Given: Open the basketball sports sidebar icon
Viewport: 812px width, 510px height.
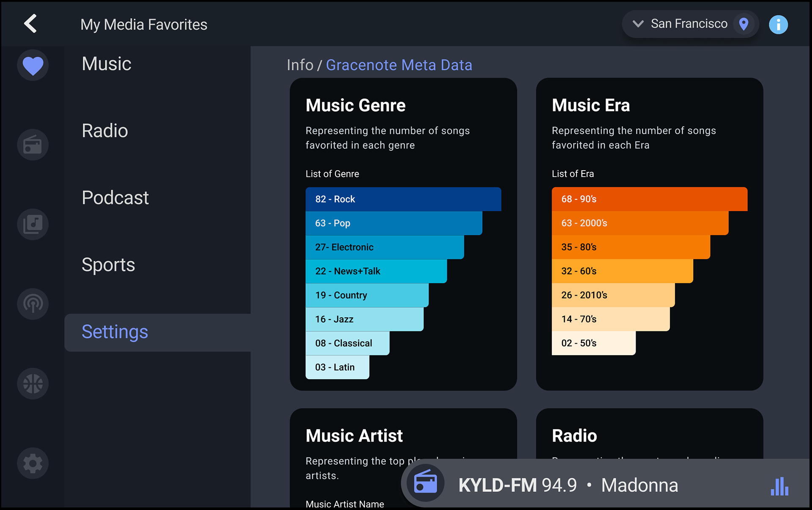Looking at the screenshot, I should coord(33,383).
